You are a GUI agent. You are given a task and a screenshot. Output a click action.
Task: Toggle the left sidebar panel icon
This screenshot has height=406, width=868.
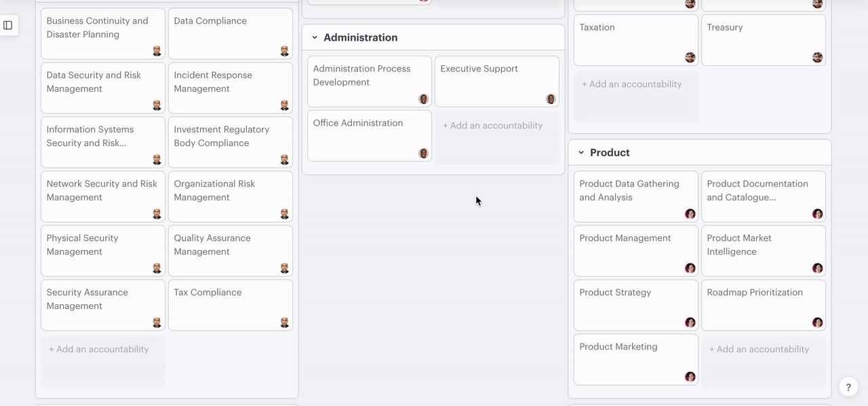[x=8, y=25]
